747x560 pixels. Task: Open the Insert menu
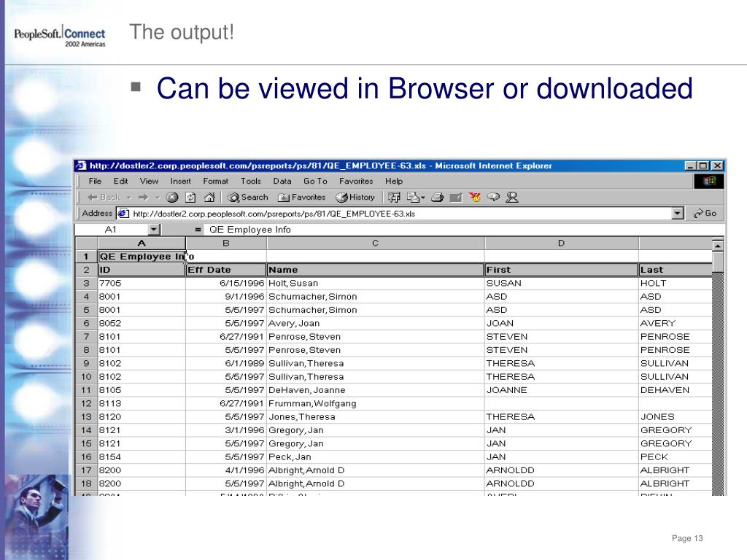coord(181,181)
